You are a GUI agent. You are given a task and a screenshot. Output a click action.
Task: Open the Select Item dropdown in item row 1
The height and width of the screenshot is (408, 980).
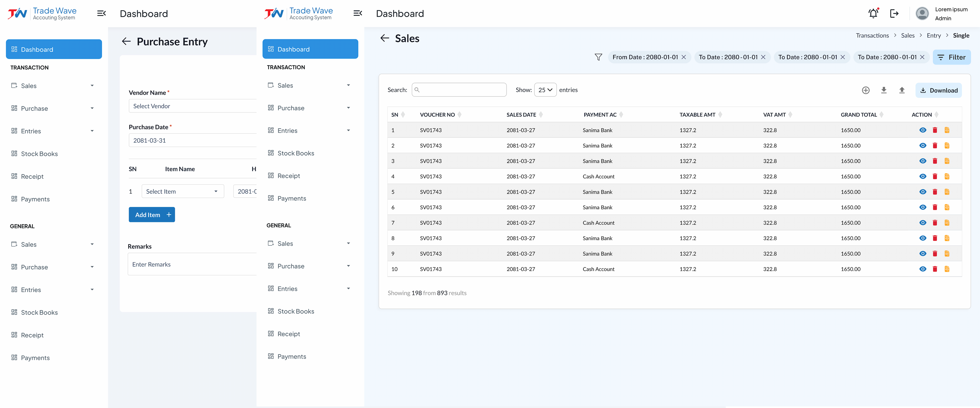coord(183,191)
